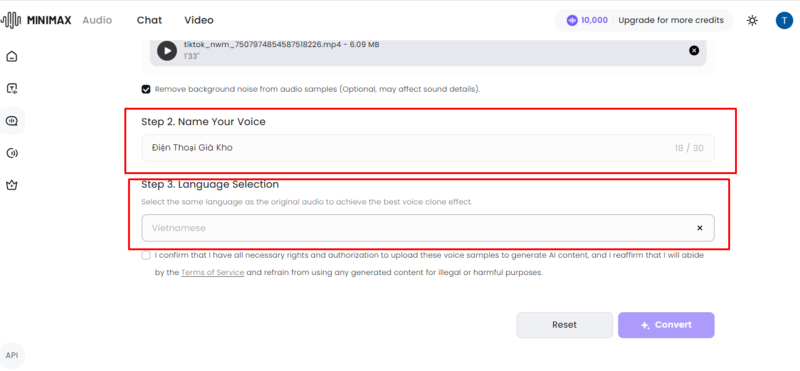Switch to the Video tab

pos(198,20)
